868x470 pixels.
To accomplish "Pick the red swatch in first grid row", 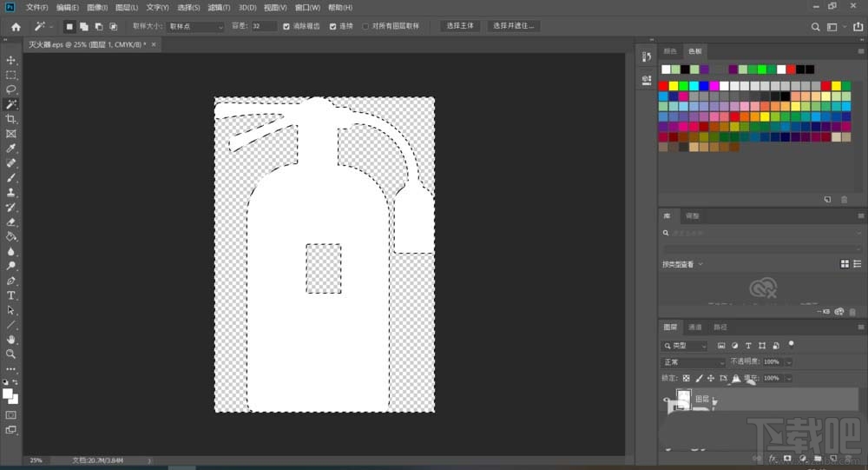I will [x=663, y=86].
